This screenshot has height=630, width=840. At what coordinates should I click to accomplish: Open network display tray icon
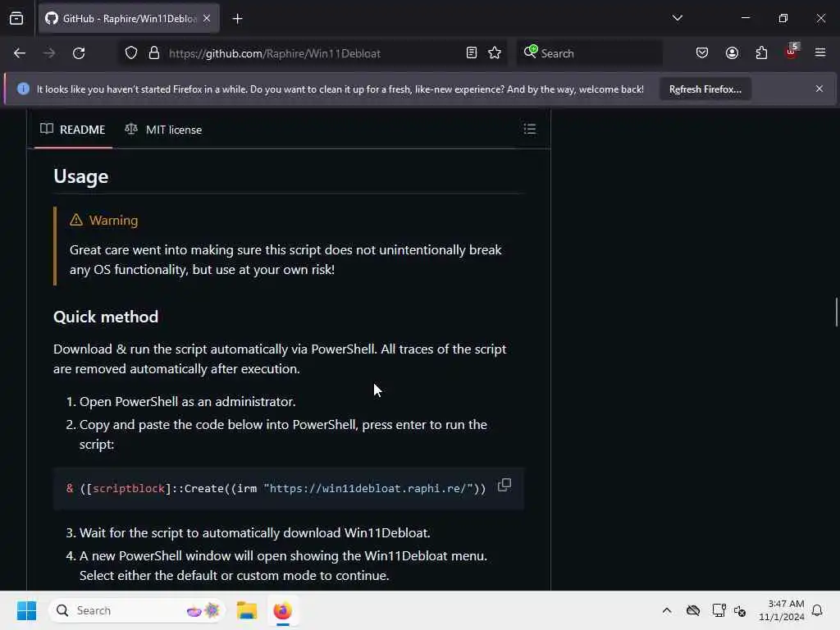click(x=719, y=610)
